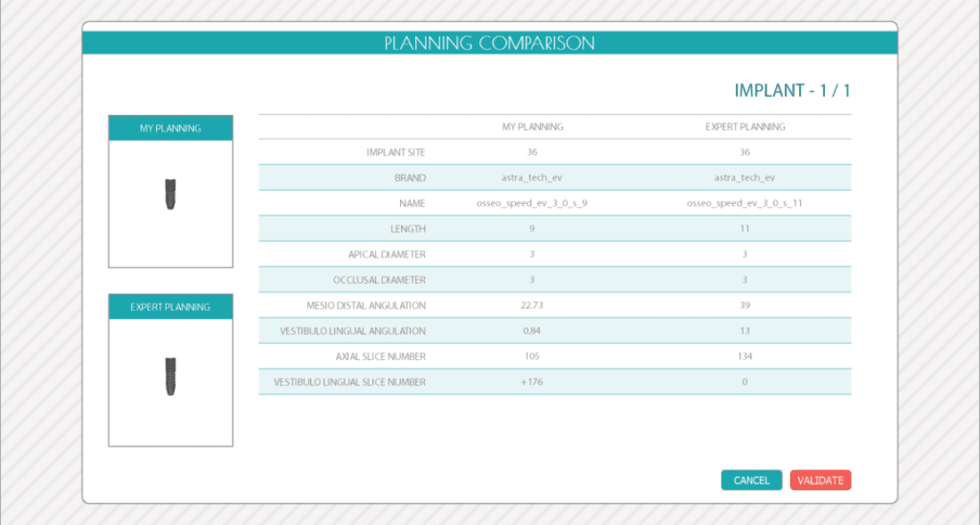Click the Name row label

click(412, 204)
